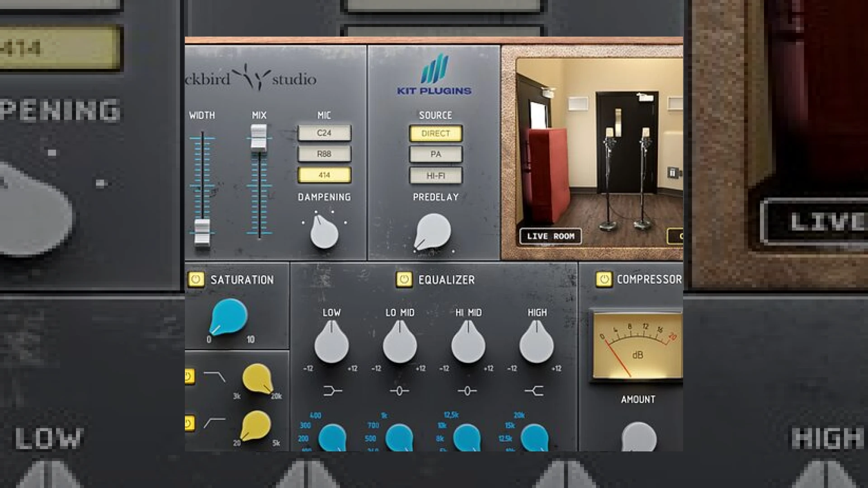Toggle the Compressor power button

pos(604,279)
